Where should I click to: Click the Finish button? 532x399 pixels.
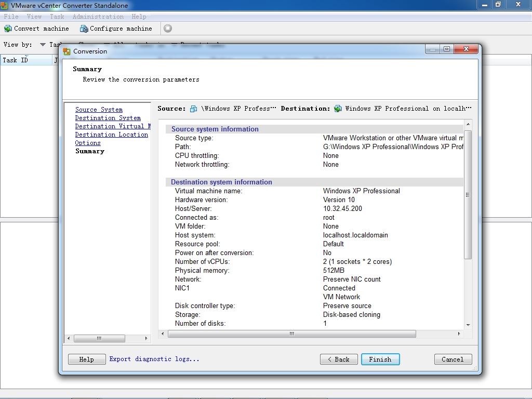pyautogui.click(x=380, y=360)
